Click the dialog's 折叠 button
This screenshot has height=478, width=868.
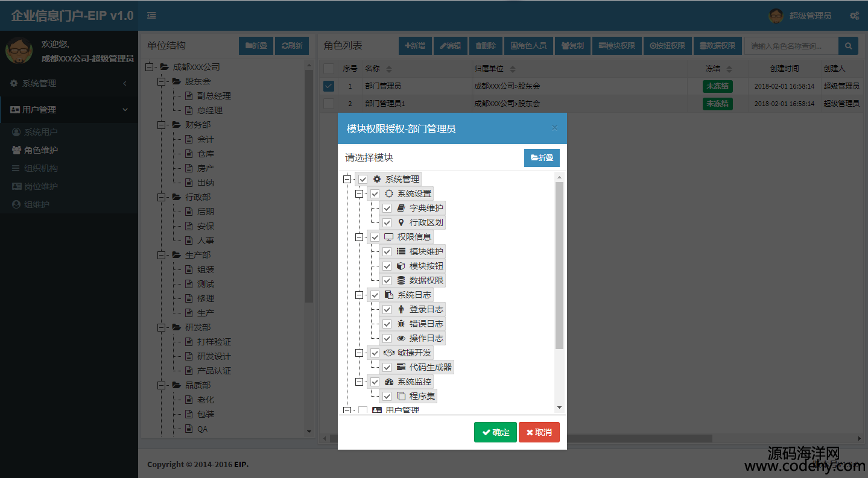click(x=542, y=158)
